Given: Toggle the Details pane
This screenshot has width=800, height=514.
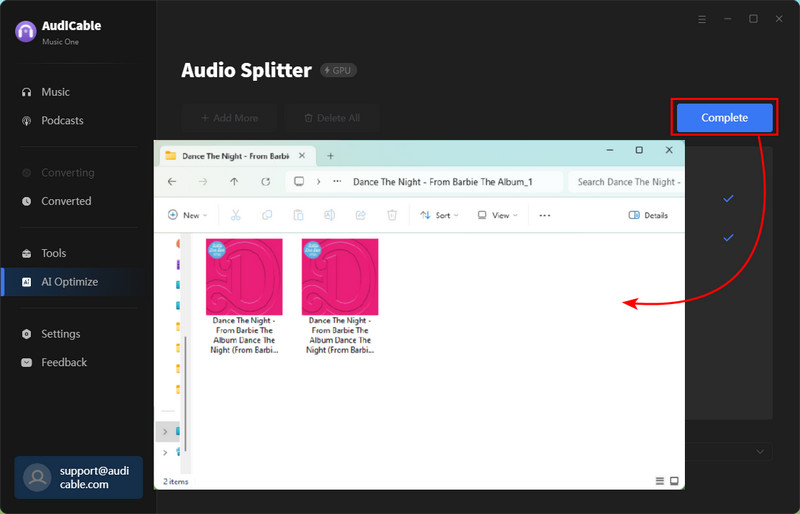Looking at the screenshot, I should (648, 215).
